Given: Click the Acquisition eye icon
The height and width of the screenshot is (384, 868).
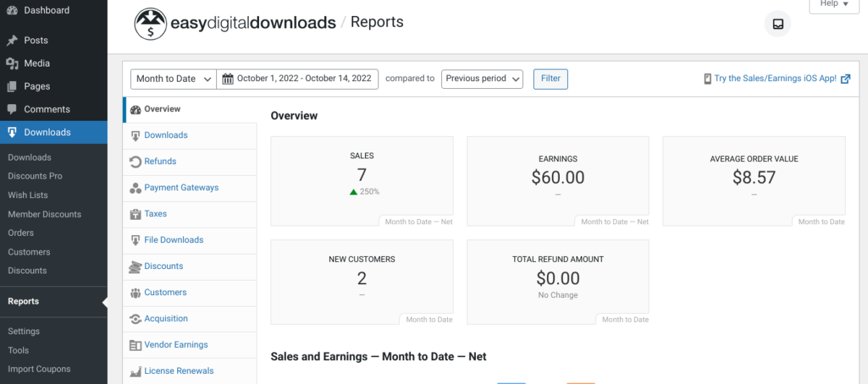Looking at the screenshot, I should tap(135, 319).
